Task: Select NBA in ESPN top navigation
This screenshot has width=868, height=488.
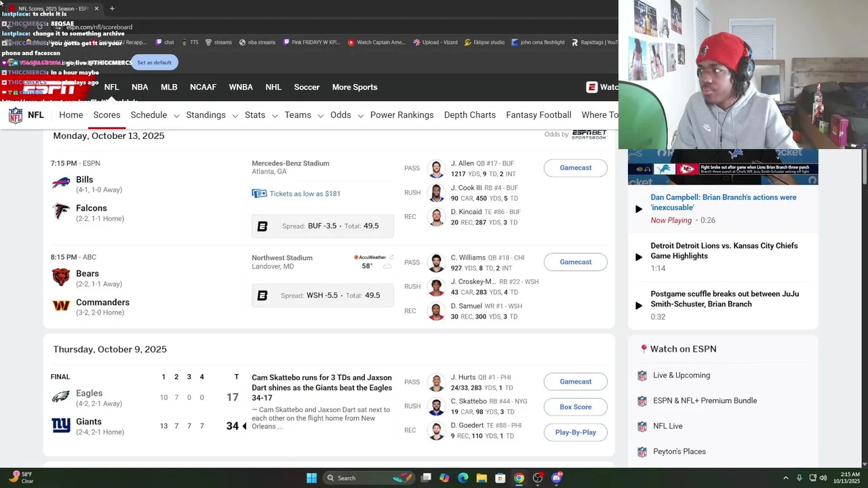Action: tap(140, 87)
